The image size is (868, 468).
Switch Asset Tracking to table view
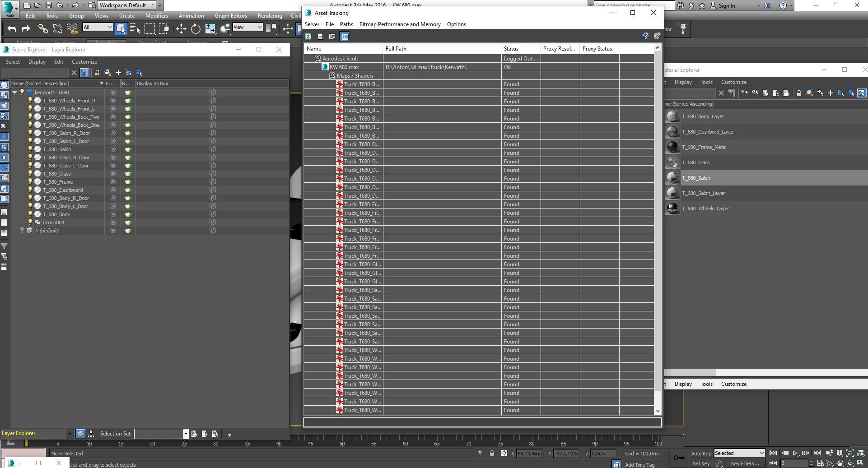point(345,37)
